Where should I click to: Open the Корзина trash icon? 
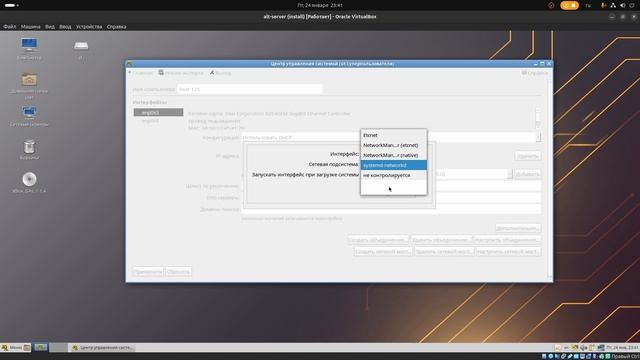(29, 149)
